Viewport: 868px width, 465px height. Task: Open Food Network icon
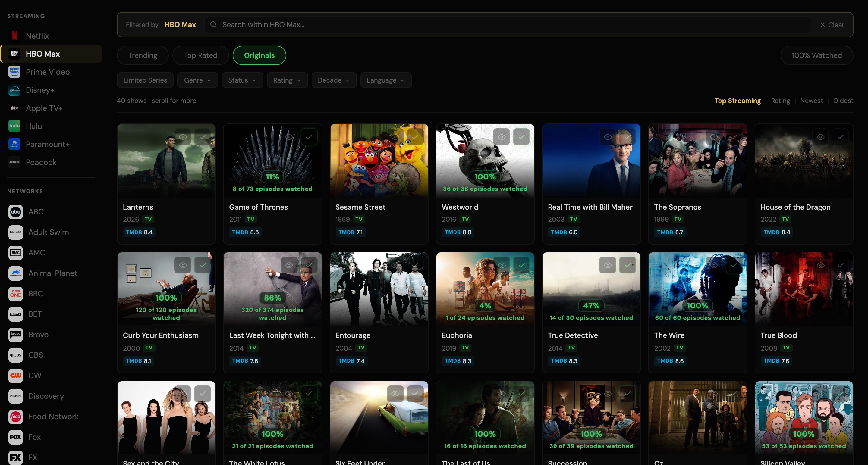(15, 417)
